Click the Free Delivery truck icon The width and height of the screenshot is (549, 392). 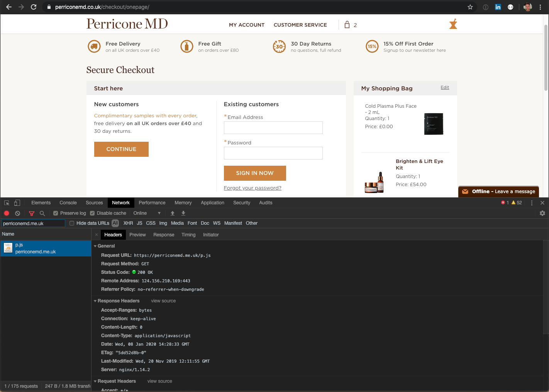[94, 46]
